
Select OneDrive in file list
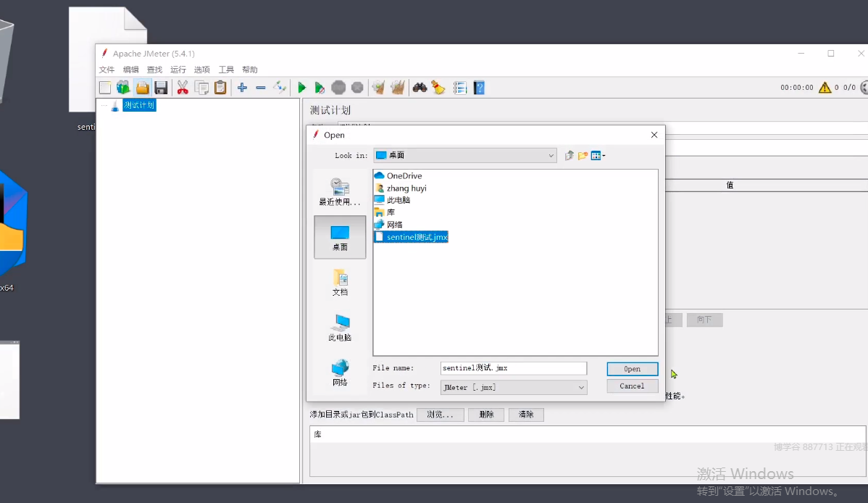click(398, 175)
